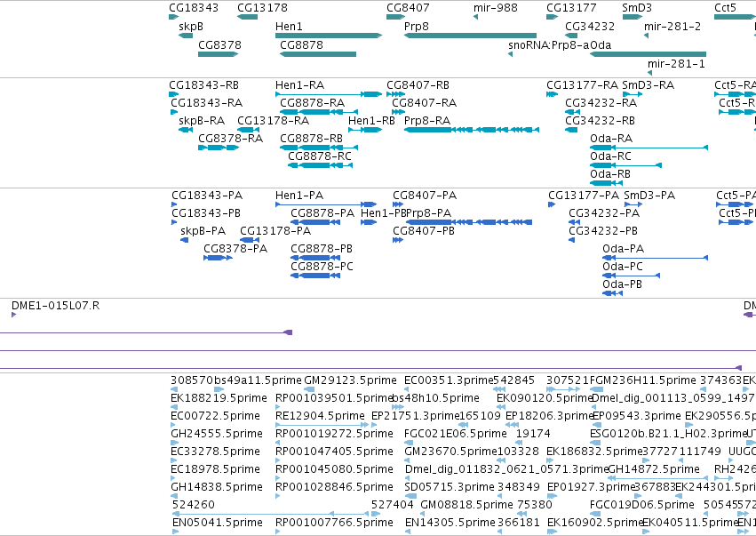Open the SmD3 gene label
The height and width of the screenshot is (536, 756).
637,8
